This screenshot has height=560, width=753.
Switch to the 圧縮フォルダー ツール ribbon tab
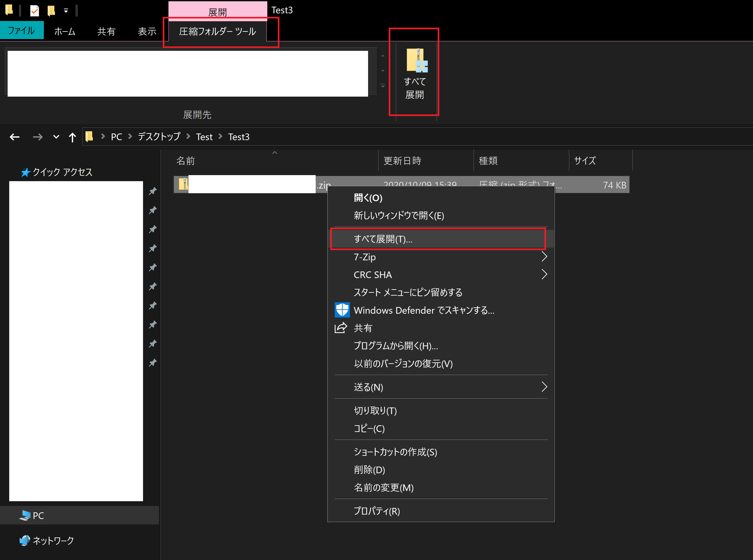[218, 31]
